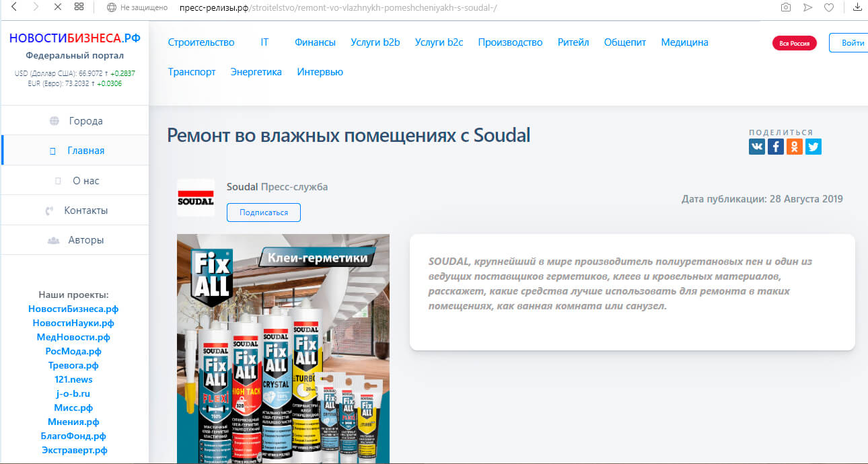Screen dimensions: 868x464
Task: Open the Строительство category
Action: tap(201, 42)
